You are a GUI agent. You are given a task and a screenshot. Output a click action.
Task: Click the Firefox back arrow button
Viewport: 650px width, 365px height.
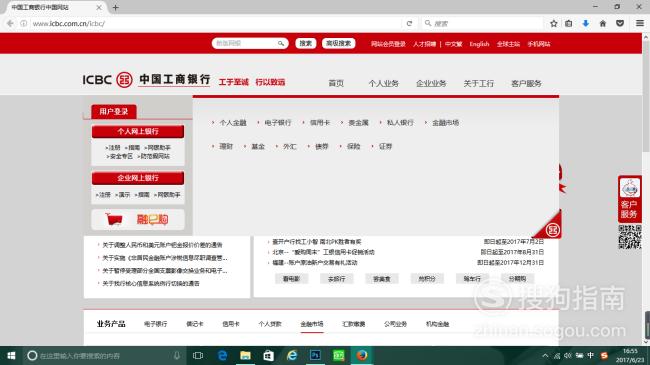[10, 24]
